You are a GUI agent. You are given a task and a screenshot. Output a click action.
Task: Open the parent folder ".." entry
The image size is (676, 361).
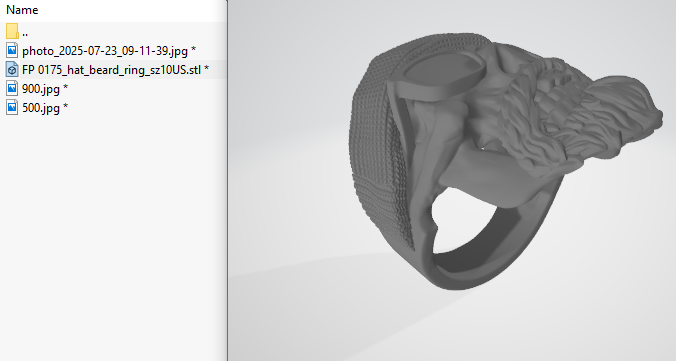pyautogui.click(x=25, y=32)
